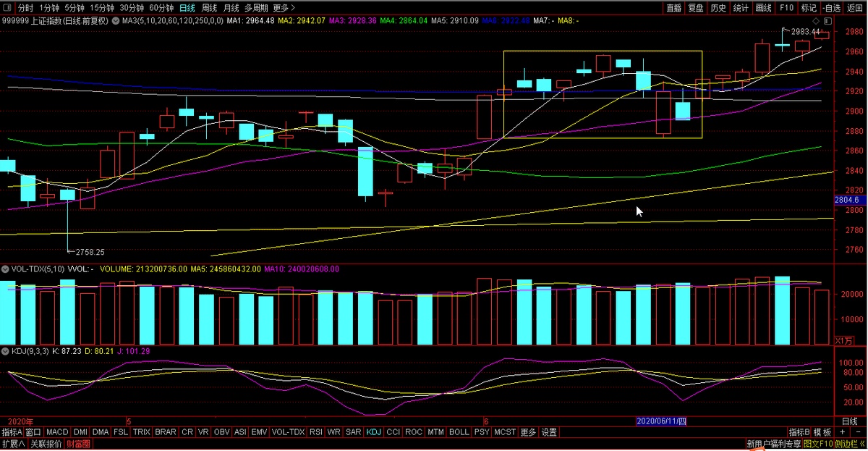Screen dimensions: 868x451
Task: Switch to the 周线 weekly tab
Action: (x=209, y=8)
